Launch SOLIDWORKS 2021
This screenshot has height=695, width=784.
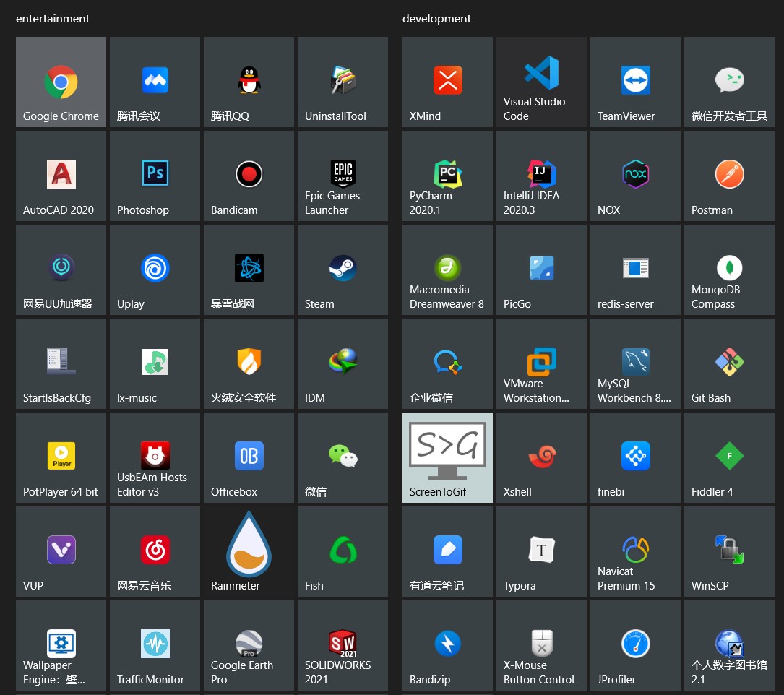pos(343,645)
